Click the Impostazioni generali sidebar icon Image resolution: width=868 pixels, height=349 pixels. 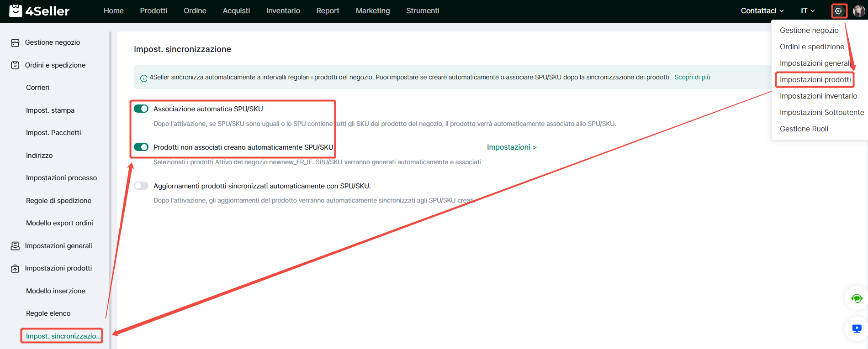pyautogui.click(x=15, y=246)
